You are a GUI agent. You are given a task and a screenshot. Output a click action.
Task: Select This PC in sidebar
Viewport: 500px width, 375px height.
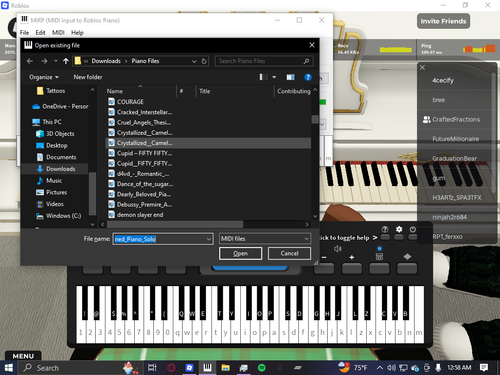pos(47,122)
